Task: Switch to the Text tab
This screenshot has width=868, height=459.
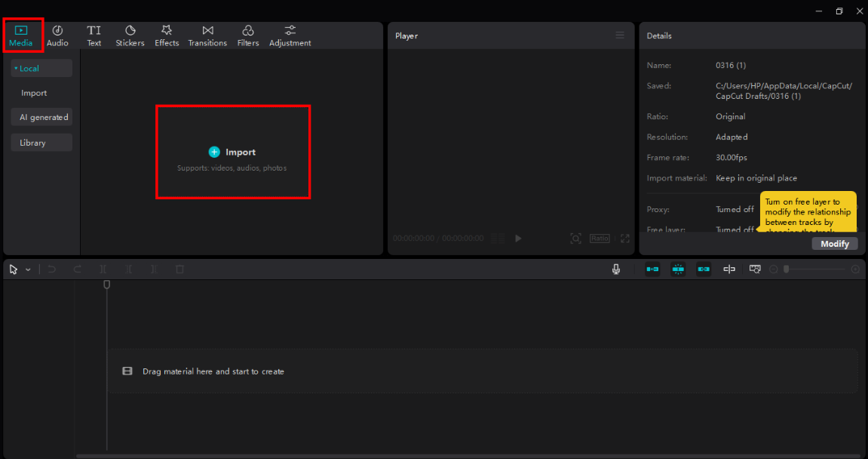Action: pos(94,35)
